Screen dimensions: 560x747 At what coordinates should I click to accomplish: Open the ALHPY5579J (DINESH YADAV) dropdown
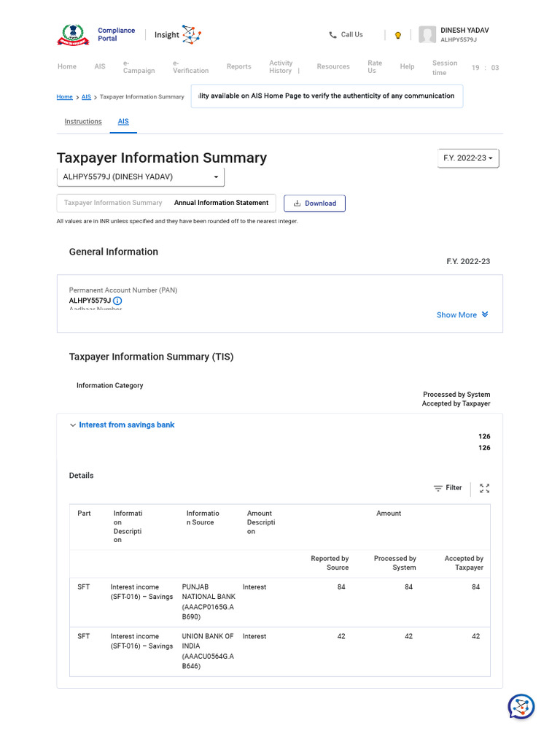pyautogui.click(x=141, y=177)
